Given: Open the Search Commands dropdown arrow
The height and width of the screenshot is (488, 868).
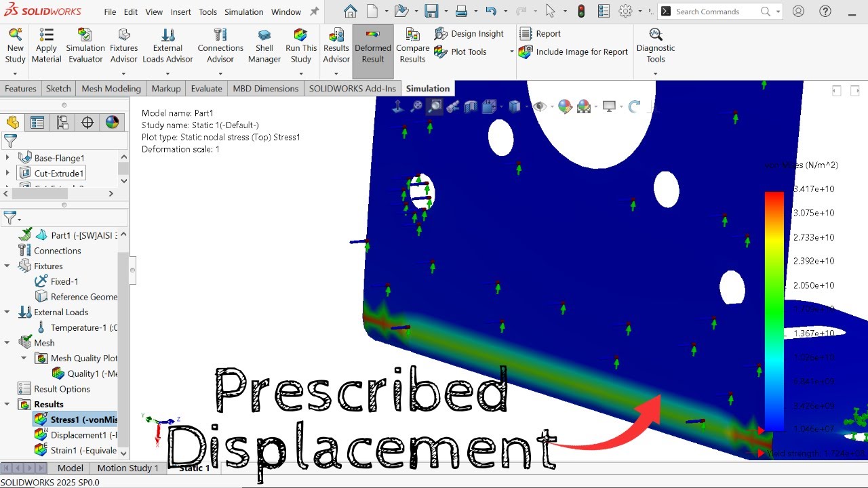Looking at the screenshot, I should point(778,12).
